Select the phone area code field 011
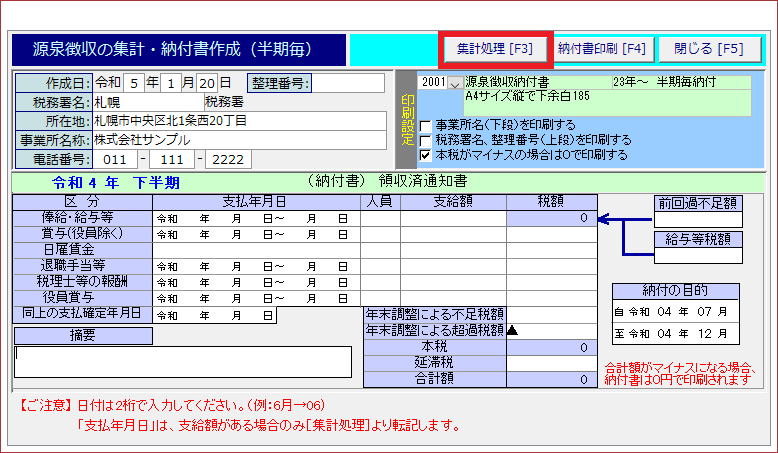The width and height of the screenshot is (778, 453). 115,160
